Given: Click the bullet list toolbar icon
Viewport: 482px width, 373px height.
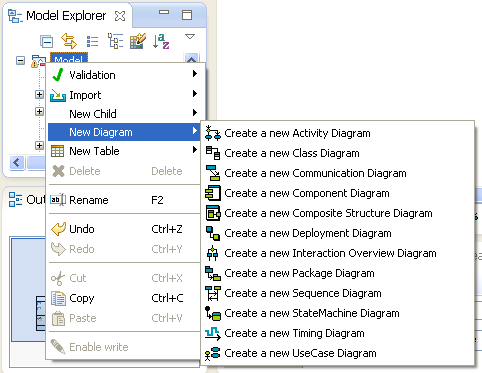Looking at the screenshot, I should coord(92,41).
